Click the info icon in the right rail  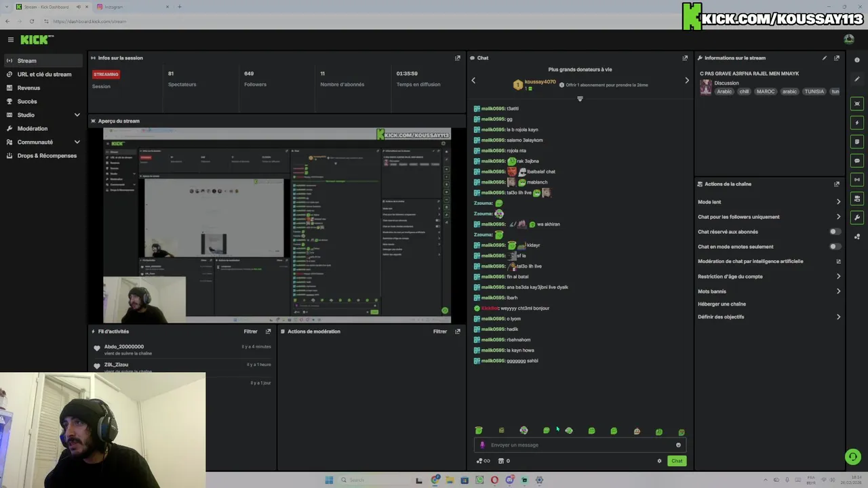[857, 60]
